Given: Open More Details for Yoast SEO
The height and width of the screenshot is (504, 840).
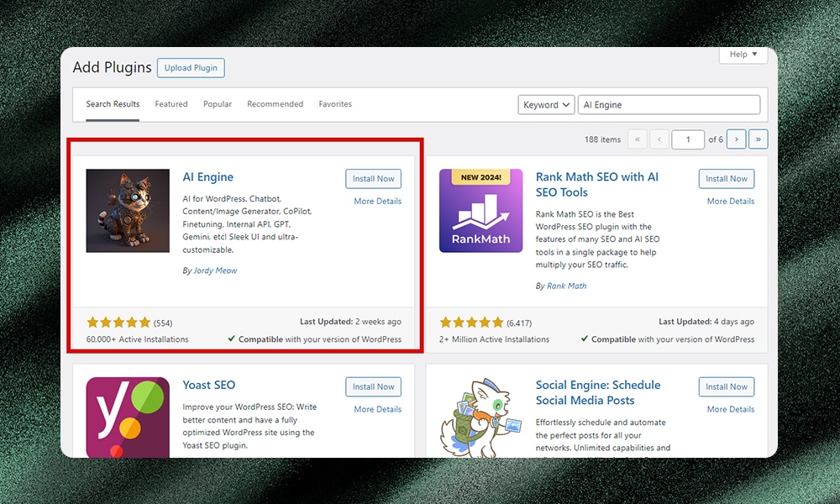Looking at the screenshot, I should [x=377, y=409].
